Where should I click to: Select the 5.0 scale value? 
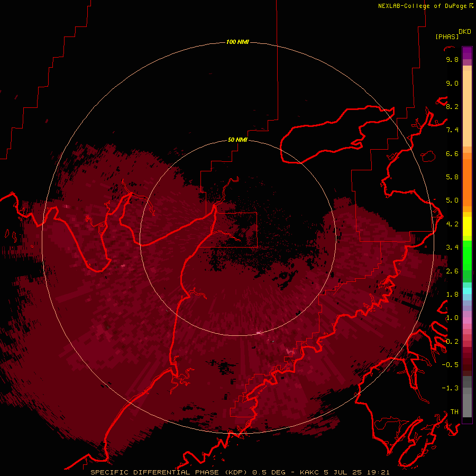pos(452,200)
